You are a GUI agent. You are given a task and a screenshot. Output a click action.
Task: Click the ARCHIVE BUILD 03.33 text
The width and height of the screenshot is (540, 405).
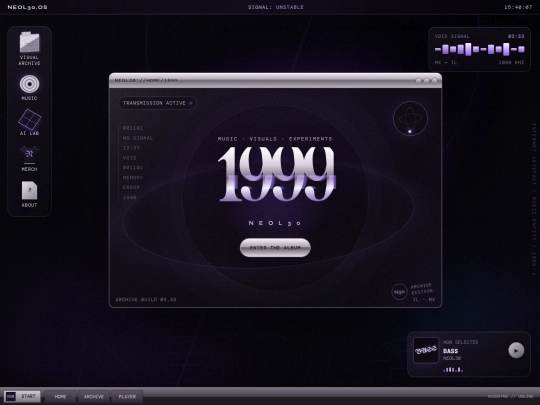(x=146, y=299)
